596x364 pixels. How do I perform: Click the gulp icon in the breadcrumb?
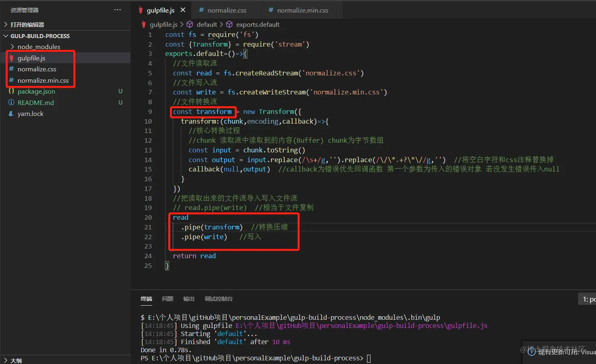coord(144,24)
